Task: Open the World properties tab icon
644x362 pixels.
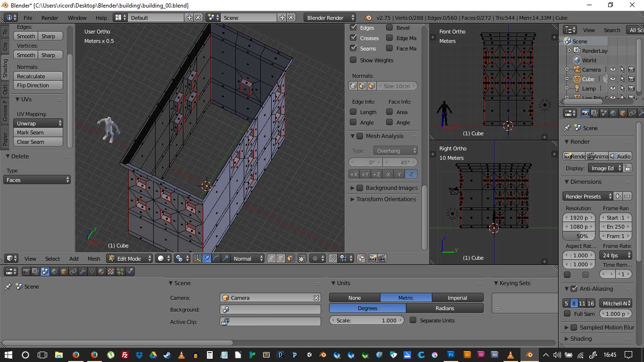Action: 54,271
